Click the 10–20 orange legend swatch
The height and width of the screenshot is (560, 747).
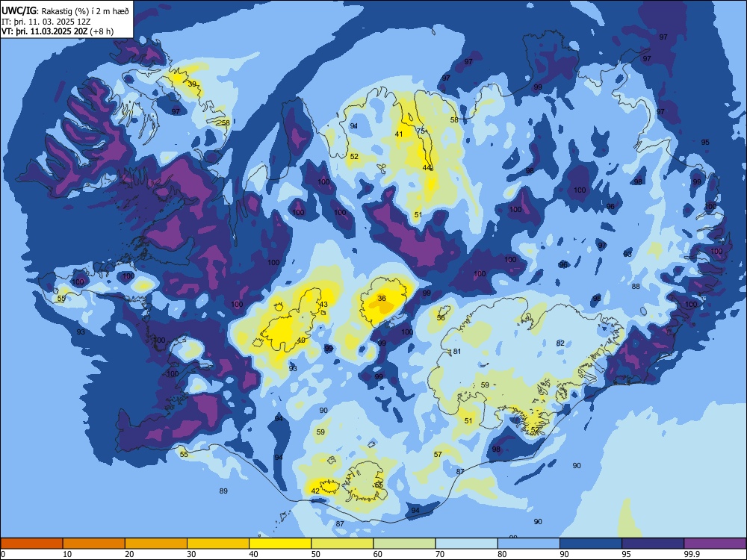(x=94, y=544)
